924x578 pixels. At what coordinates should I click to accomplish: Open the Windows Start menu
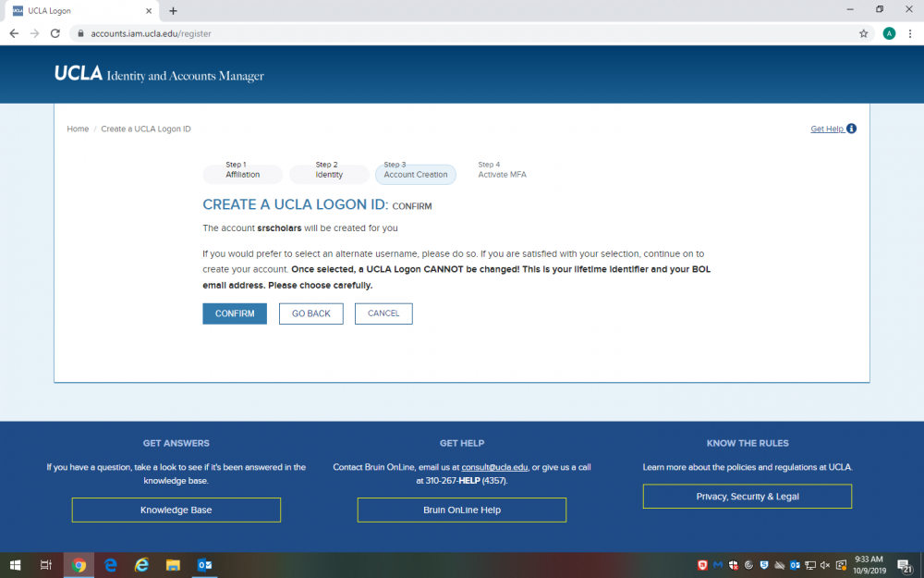coord(16,565)
